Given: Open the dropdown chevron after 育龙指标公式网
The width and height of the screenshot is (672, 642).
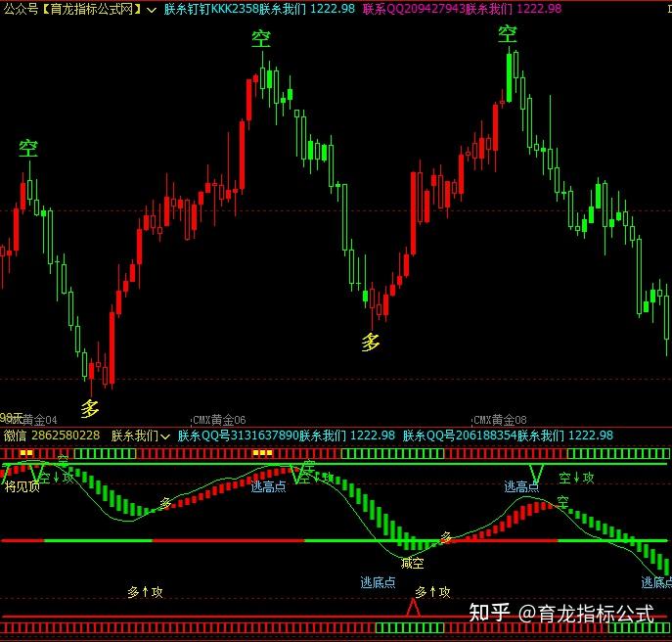Looking at the screenshot, I should pyautogui.click(x=152, y=10).
